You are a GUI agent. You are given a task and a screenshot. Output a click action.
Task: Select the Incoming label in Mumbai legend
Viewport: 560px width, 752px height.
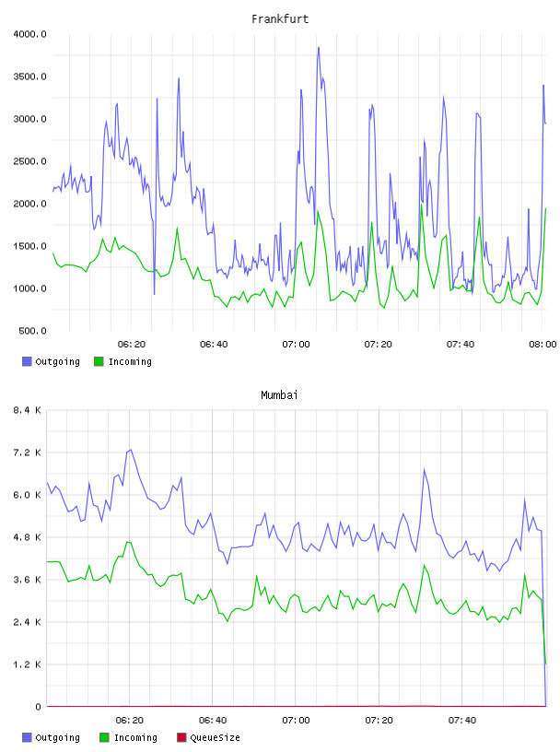[135, 737]
